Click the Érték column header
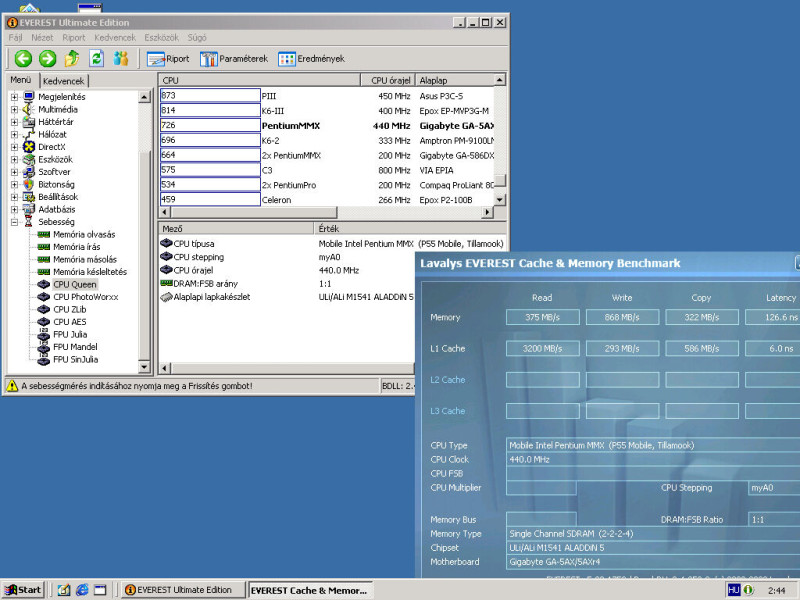The height and width of the screenshot is (600, 800). [x=410, y=229]
